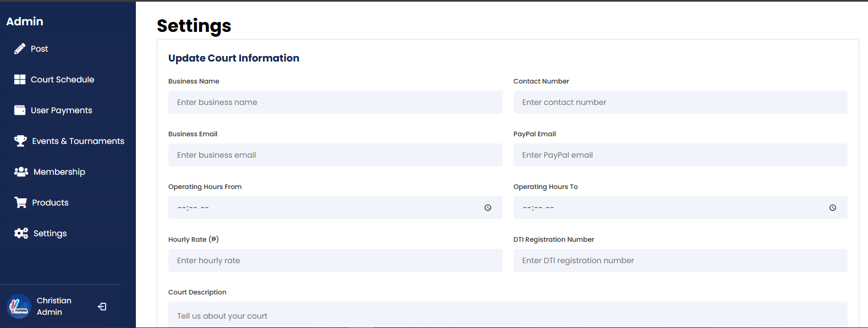Image resolution: width=868 pixels, height=328 pixels.
Task: Click the Court Description text area
Action: [508, 315]
